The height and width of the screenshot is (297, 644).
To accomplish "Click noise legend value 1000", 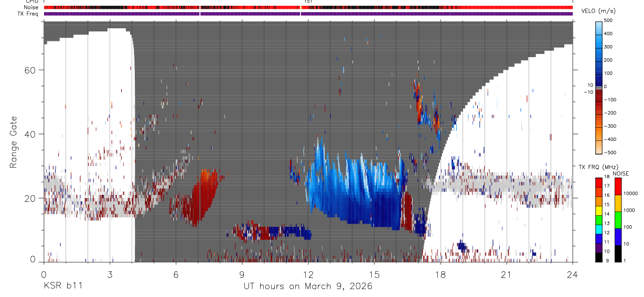I will coord(630,210).
